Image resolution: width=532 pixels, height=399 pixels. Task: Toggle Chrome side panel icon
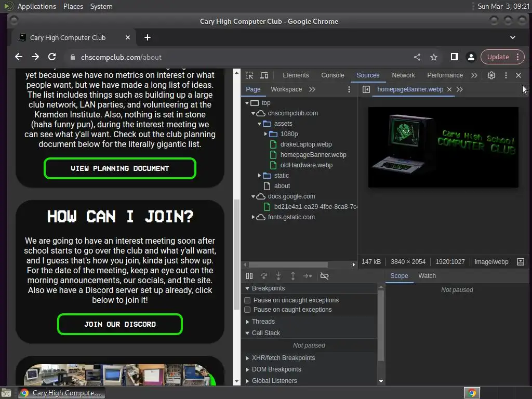click(454, 57)
